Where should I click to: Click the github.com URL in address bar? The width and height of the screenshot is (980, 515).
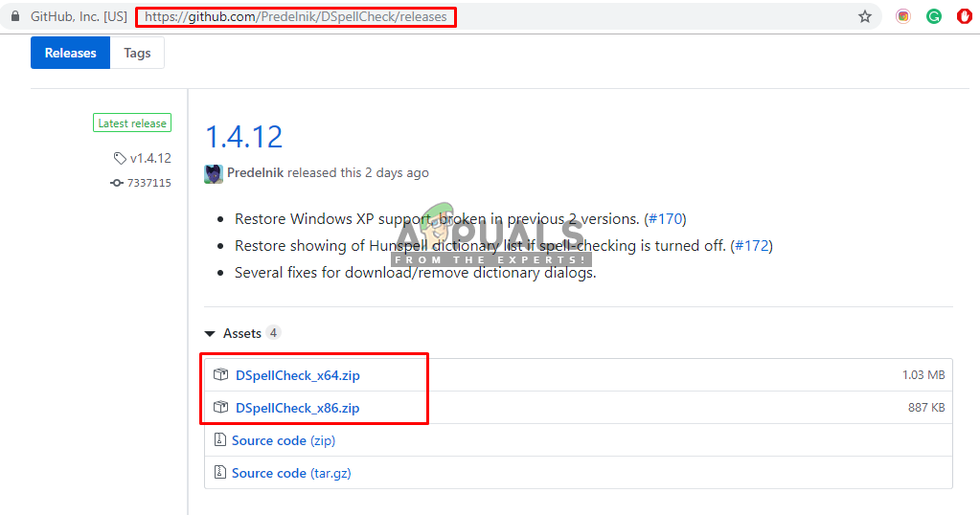[x=296, y=17]
